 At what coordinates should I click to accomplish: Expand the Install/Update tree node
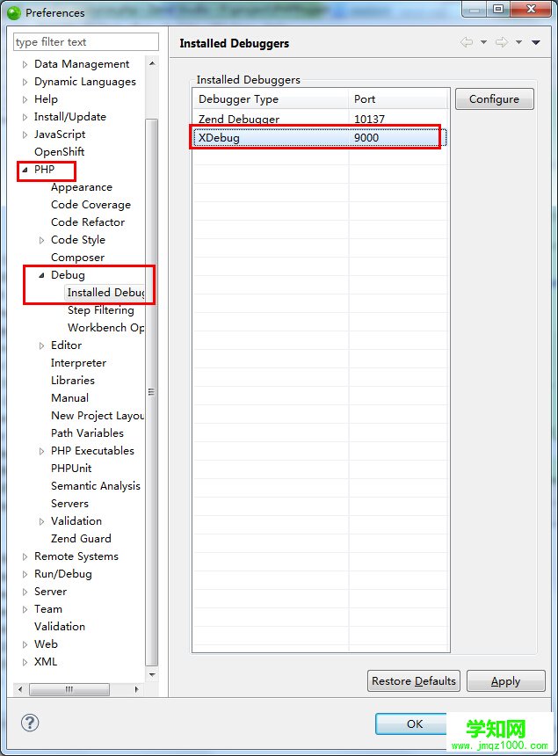tap(25, 117)
